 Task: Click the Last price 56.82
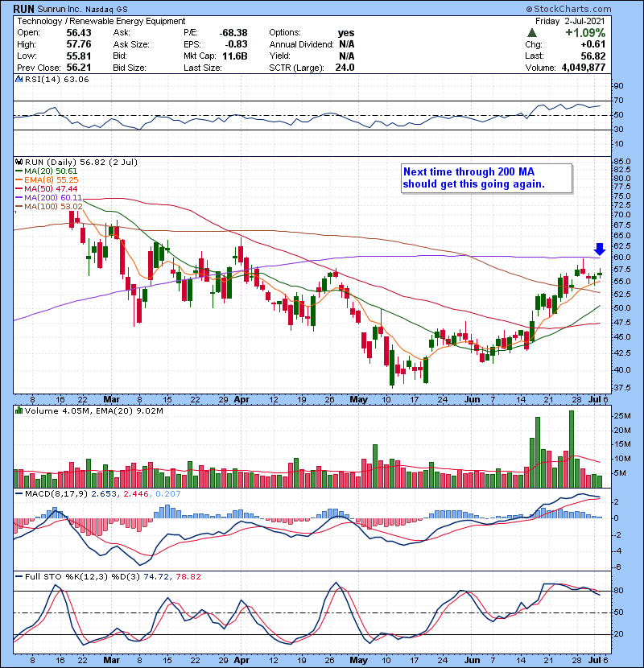coord(594,56)
